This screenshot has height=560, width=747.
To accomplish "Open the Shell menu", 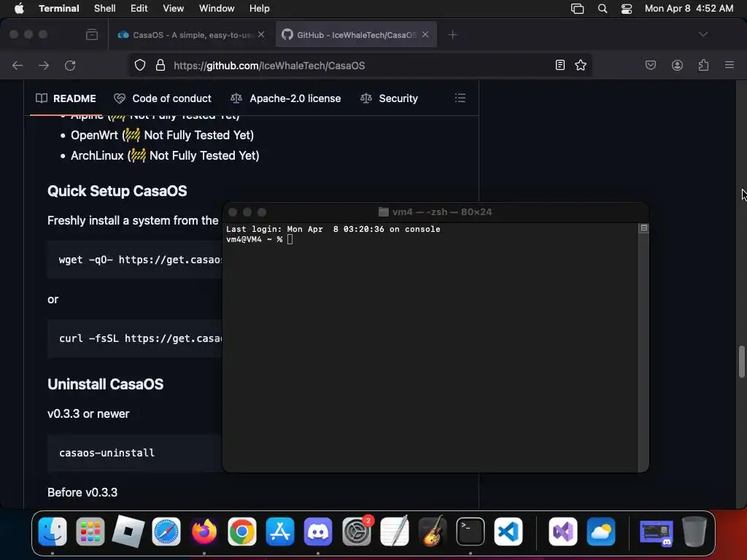I will [x=105, y=8].
